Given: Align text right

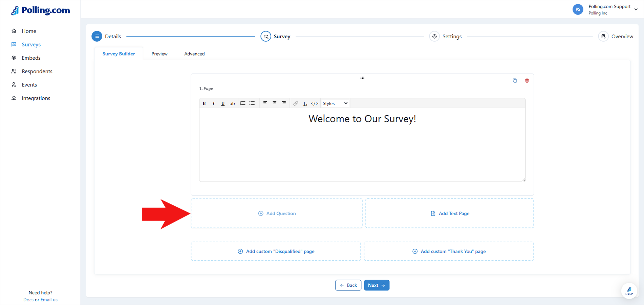Looking at the screenshot, I should [284, 103].
